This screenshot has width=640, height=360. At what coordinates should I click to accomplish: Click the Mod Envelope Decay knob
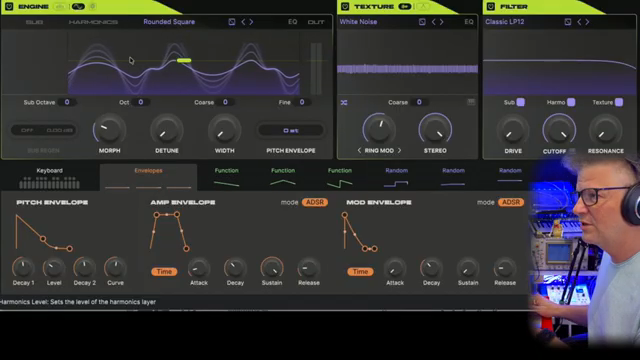431,268
